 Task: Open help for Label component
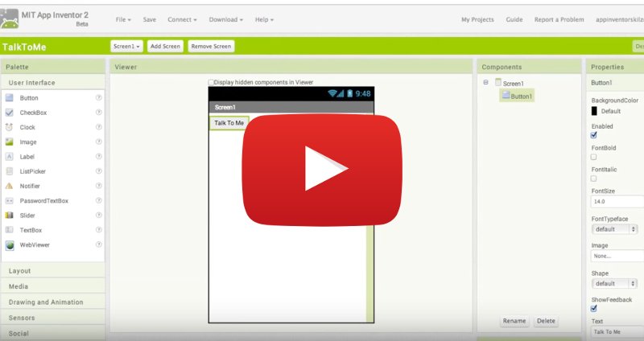point(98,156)
